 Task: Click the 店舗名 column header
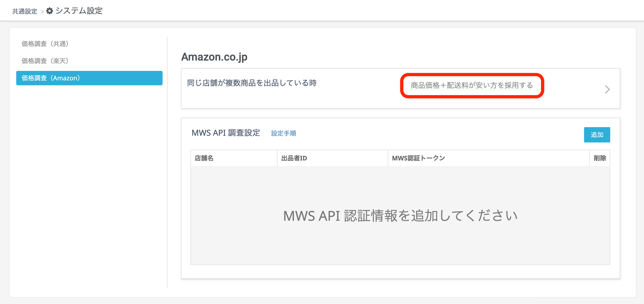204,158
